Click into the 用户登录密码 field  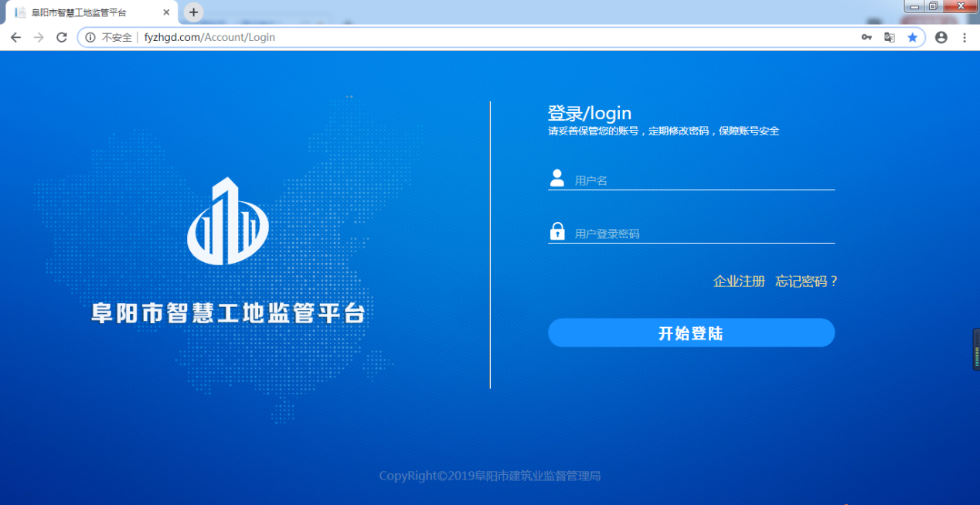703,234
